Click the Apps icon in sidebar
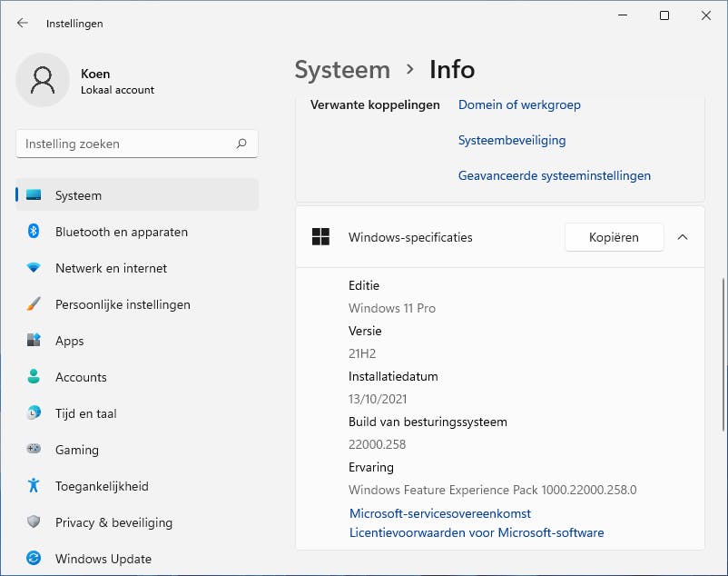The width and height of the screenshot is (728, 576). [x=34, y=341]
